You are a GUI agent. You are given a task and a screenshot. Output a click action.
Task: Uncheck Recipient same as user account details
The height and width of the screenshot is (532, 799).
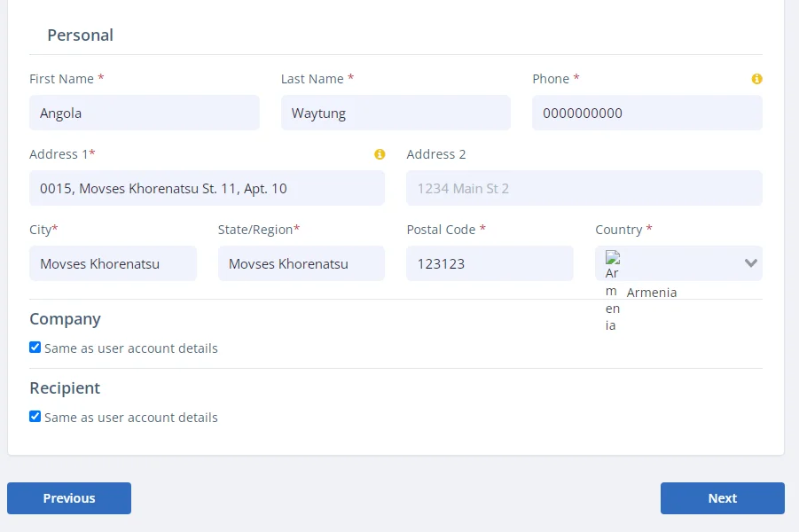click(x=35, y=417)
